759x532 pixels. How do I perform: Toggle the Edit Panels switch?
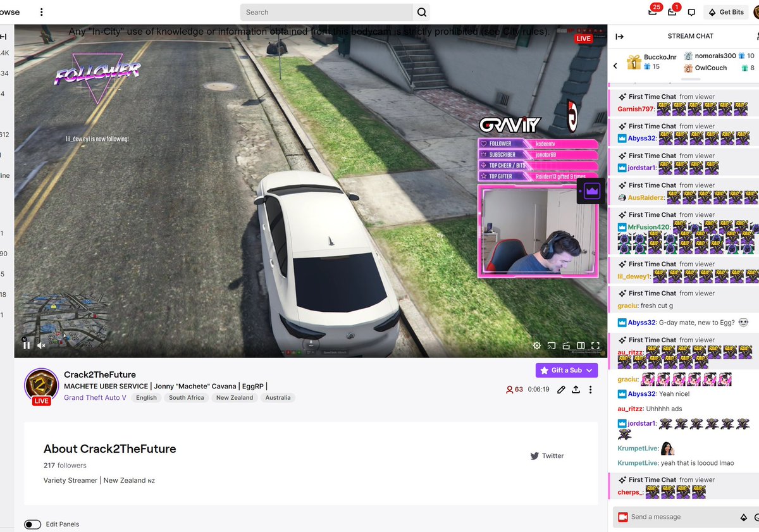(33, 524)
